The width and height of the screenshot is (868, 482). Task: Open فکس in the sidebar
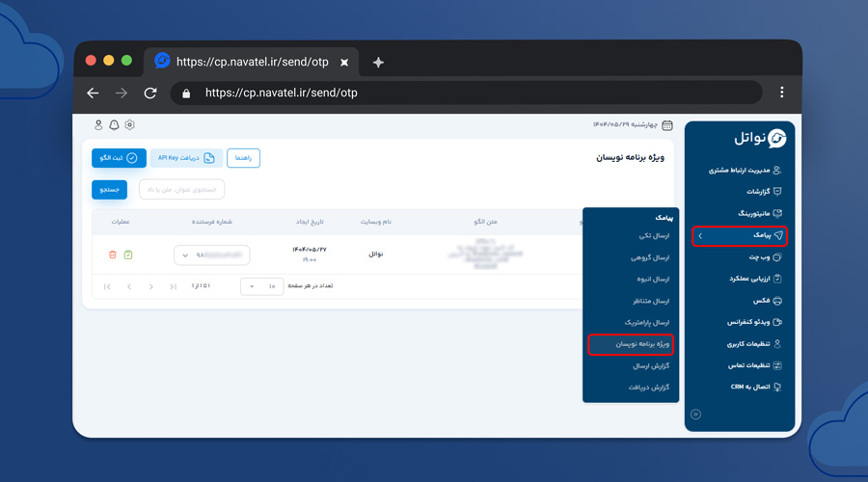tap(767, 301)
